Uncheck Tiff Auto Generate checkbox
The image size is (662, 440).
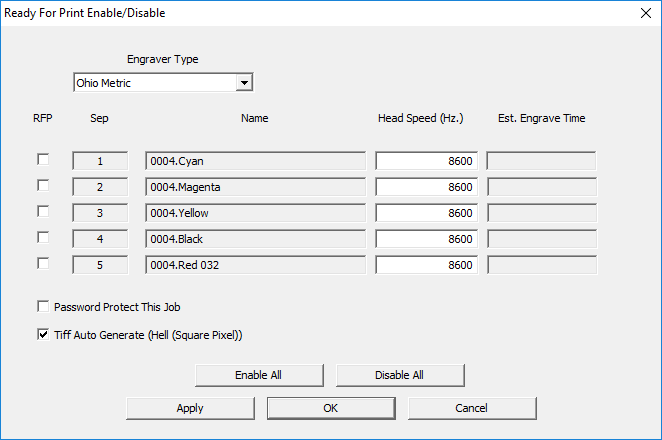click(x=43, y=335)
